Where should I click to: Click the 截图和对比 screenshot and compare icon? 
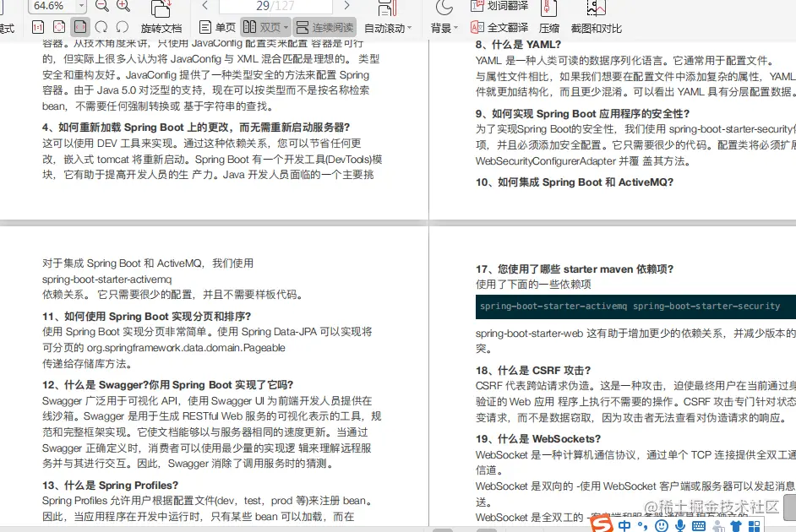tap(596, 8)
